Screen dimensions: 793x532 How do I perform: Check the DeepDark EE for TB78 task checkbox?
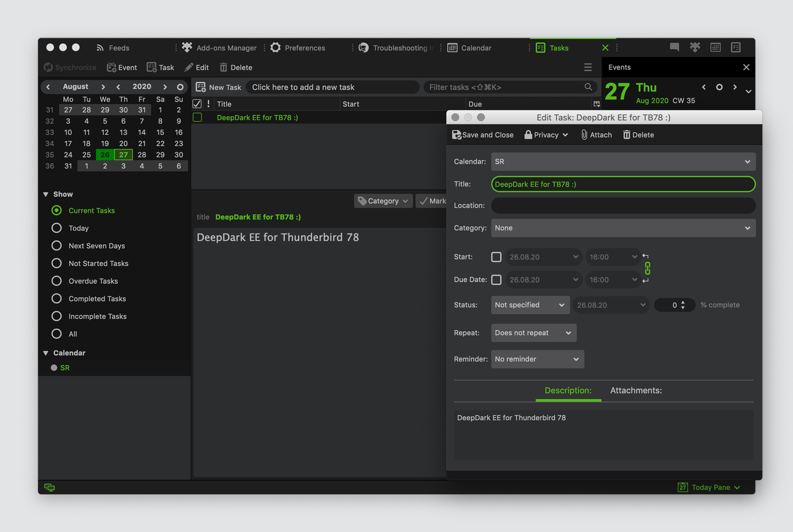[x=198, y=117]
